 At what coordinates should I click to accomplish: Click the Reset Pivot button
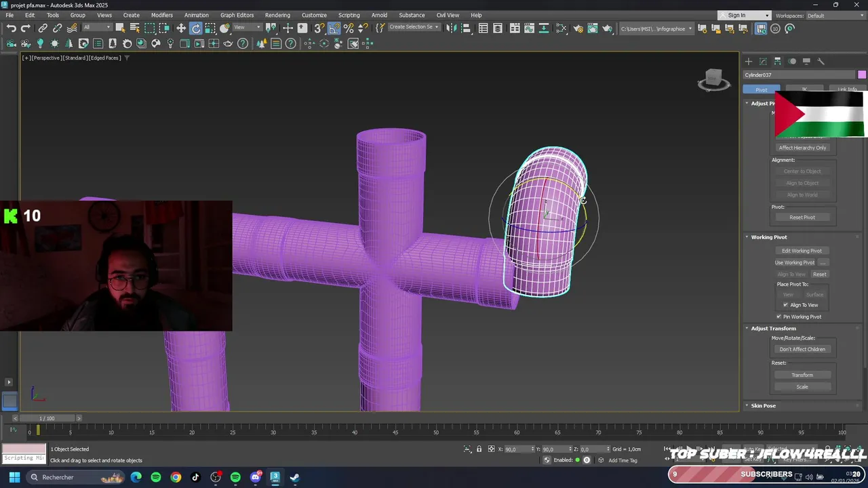pyautogui.click(x=802, y=218)
